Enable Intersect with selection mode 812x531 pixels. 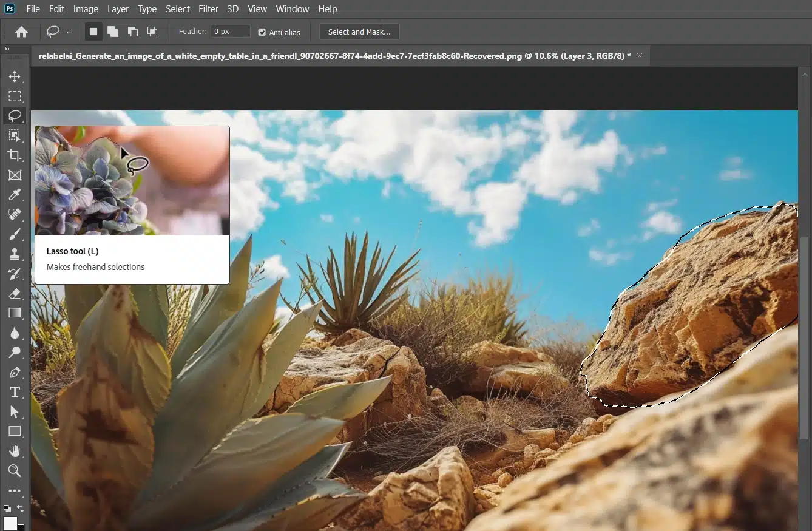point(152,32)
